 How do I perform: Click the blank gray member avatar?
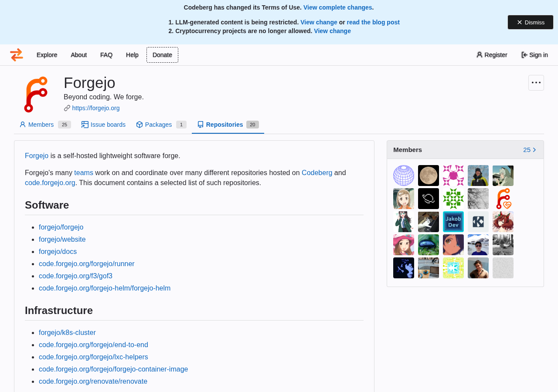pyautogui.click(x=503, y=268)
